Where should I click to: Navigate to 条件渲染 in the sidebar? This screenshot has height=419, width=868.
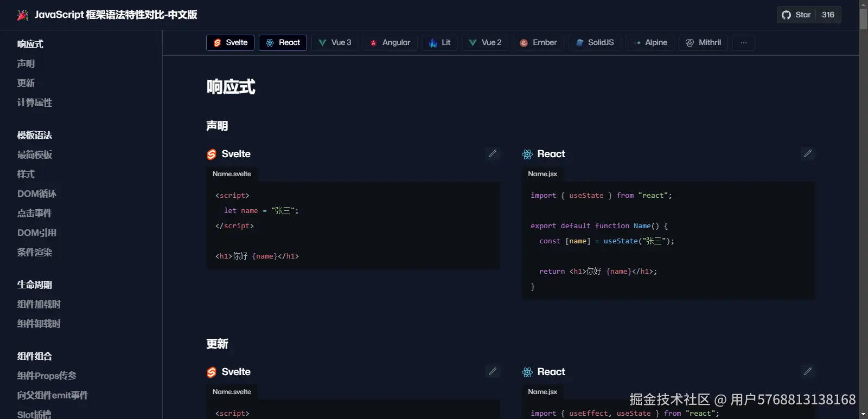click(x=35, y=252)
